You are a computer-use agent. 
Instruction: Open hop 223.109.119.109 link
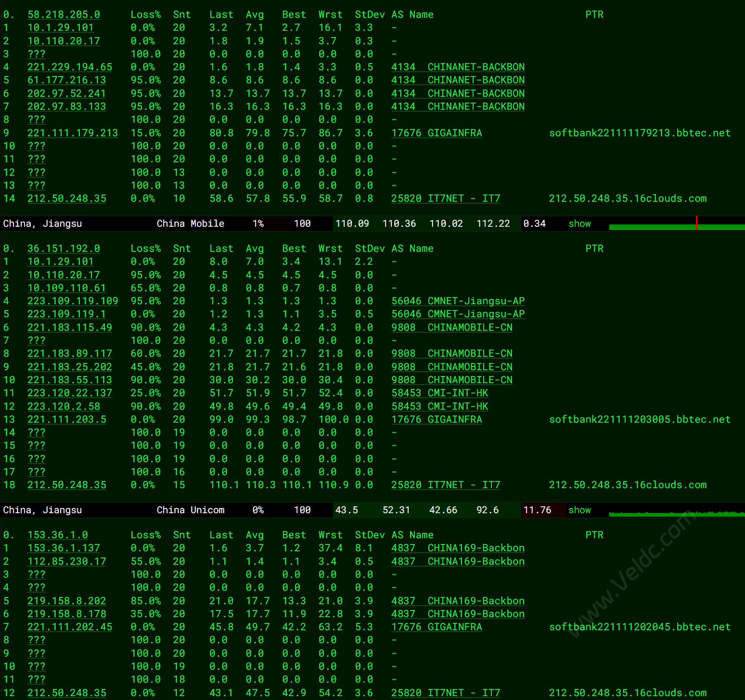pos(73,301)
